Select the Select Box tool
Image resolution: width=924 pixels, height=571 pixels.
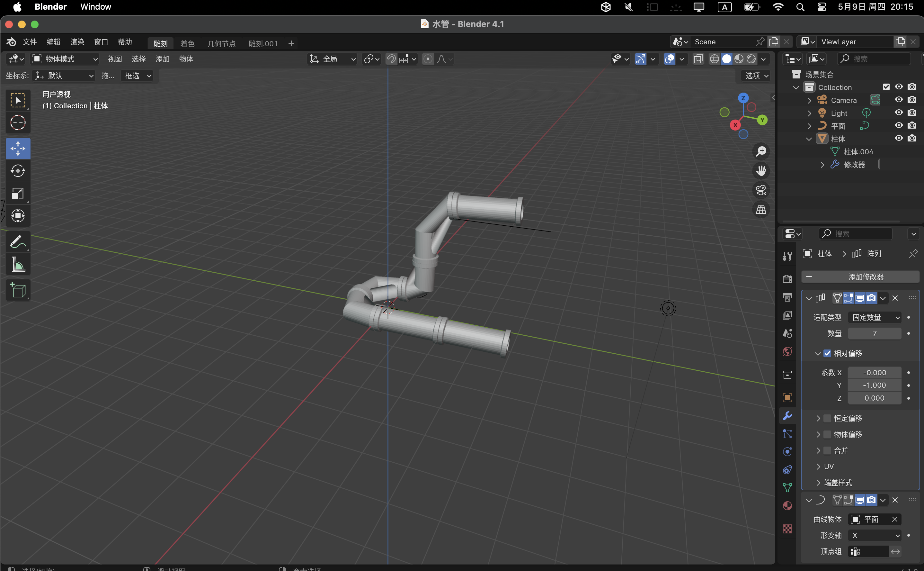tap(18, 100)
